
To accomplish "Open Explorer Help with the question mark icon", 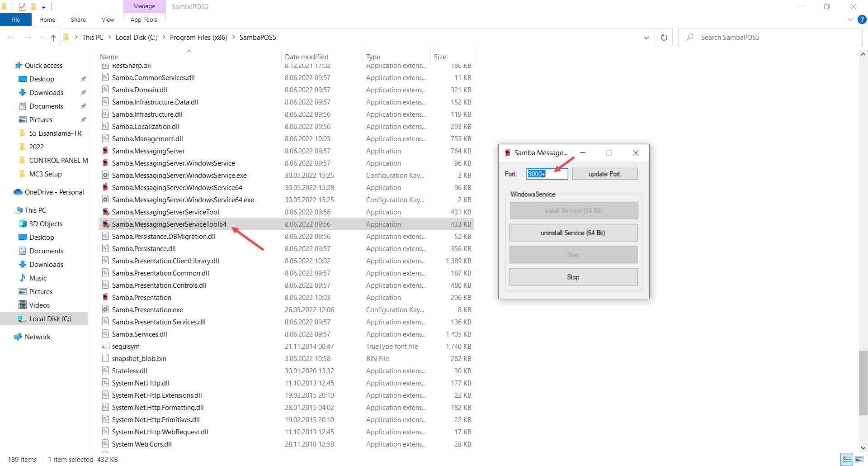I will (862, 19).
